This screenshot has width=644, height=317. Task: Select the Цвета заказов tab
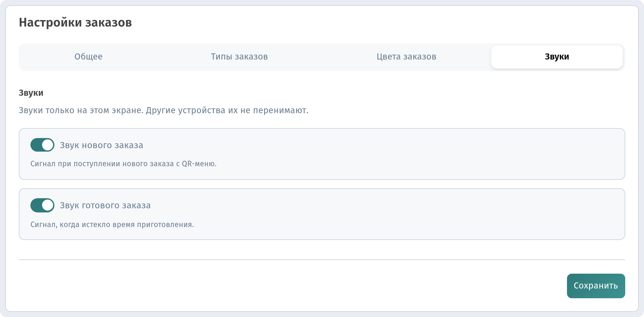(x=406, y=57)
